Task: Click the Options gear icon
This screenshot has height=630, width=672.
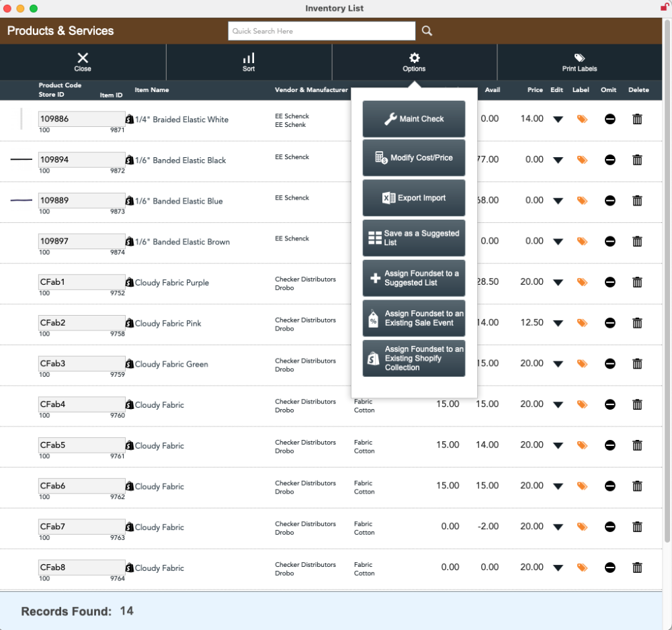Action: click(x=414, y=58)
